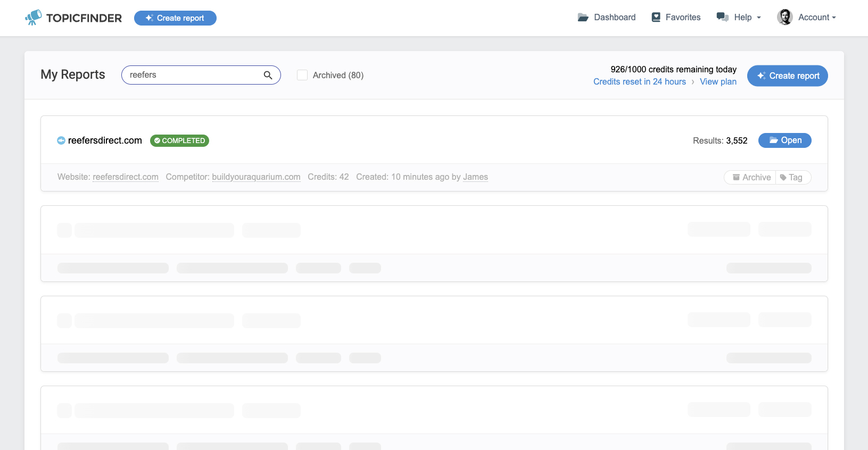
Task: Click the reefersdirect.com site favicon
Action: pos(61,140)
